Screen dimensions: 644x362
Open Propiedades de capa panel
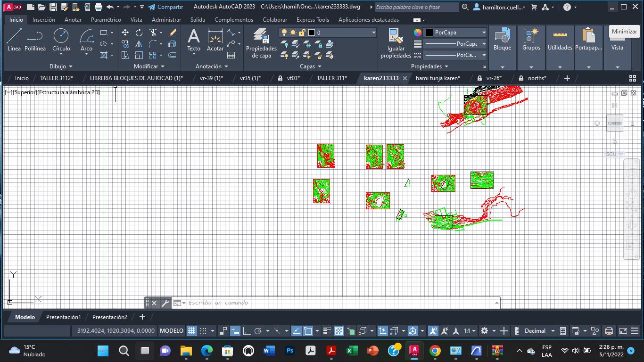[261, 42]
